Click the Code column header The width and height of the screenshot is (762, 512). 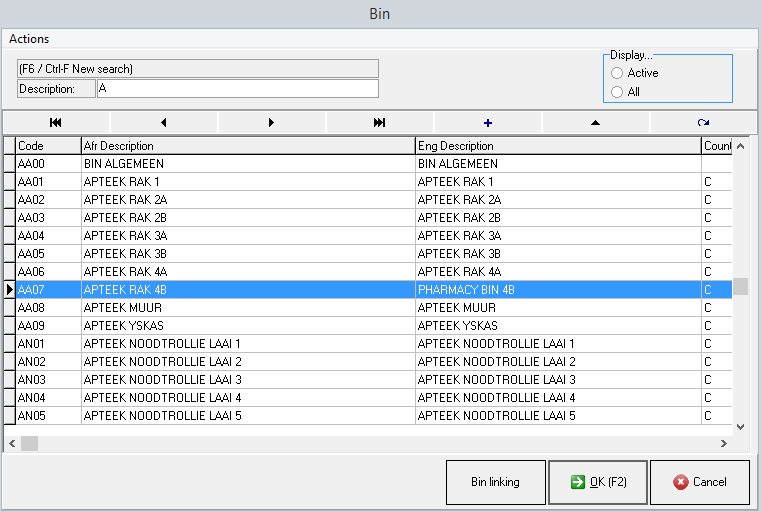coord(47,146)
